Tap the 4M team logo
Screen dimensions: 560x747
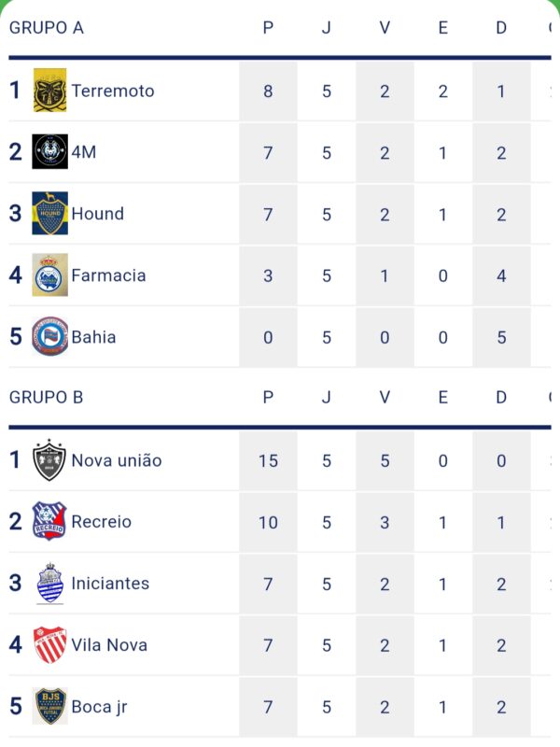pyautogui.click(x=49, y=152)
